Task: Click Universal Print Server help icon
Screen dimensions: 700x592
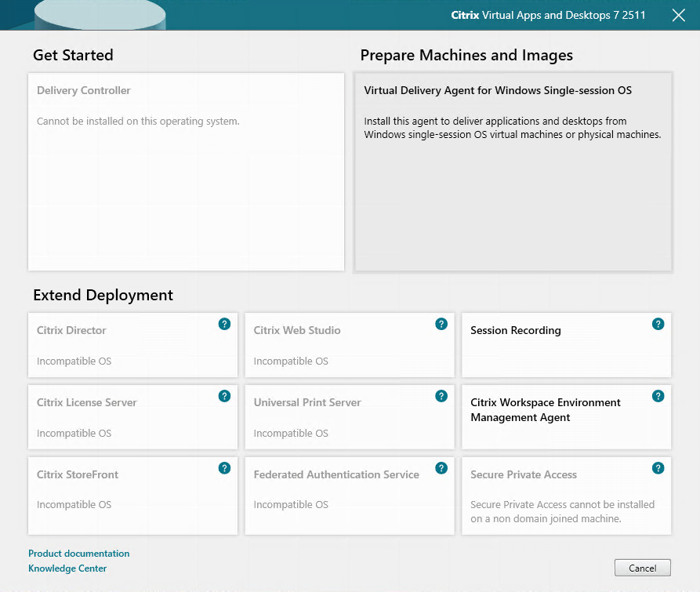Action: (441, 396)
